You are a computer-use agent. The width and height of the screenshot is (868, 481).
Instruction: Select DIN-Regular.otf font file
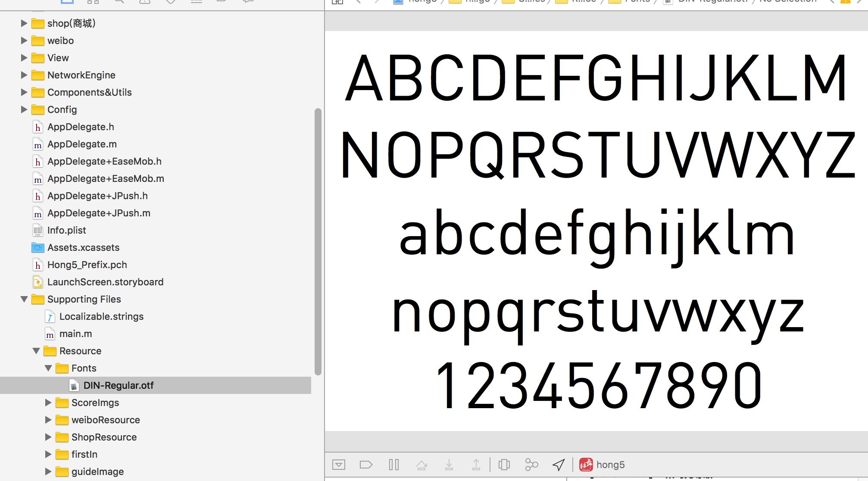(118, 385)
